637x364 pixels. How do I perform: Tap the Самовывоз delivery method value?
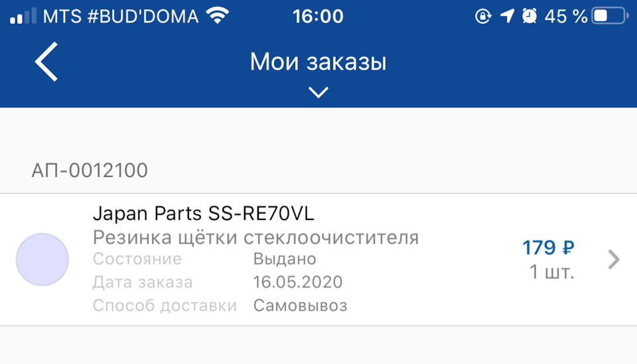[x=300, y=306]
